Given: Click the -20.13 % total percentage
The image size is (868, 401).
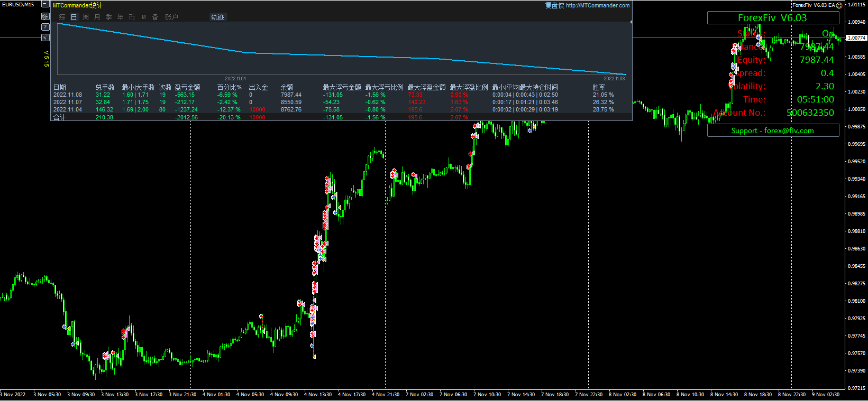Looking at the screenshot, I should coord(229,117).
